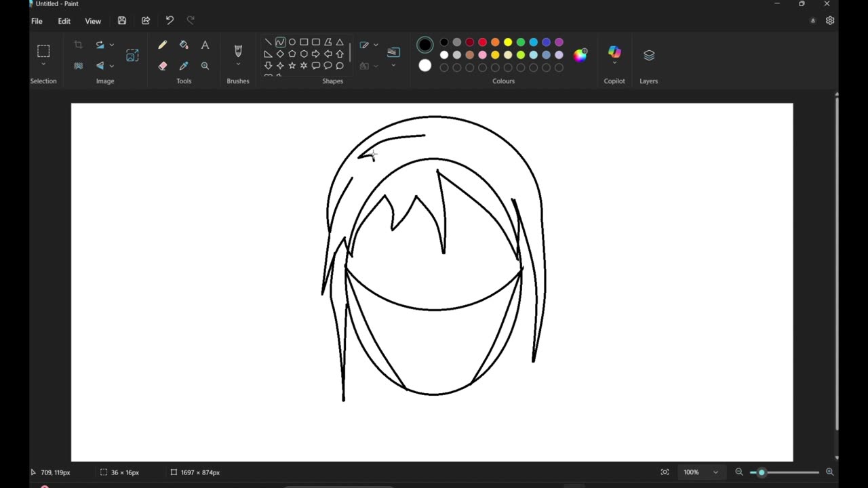Viewport: 868px width, 488px height.
Task: Select the Triangle shape
Action: pos(340,42)
